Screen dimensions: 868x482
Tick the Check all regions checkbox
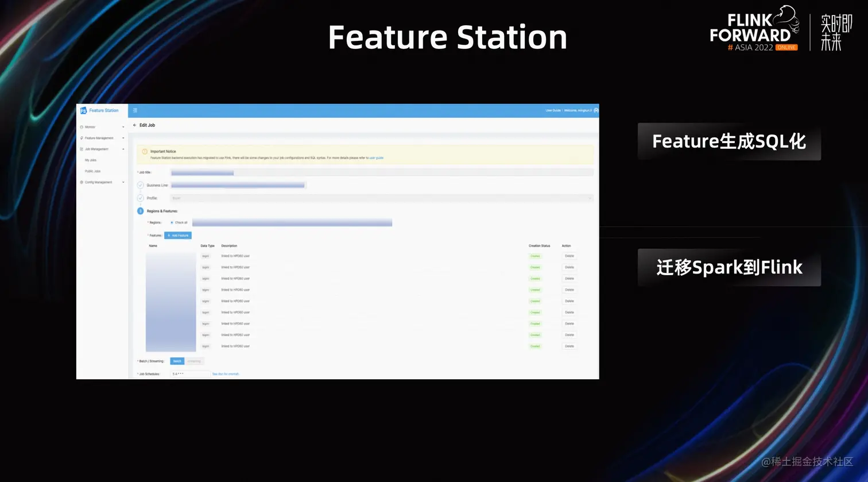[172, 222]
